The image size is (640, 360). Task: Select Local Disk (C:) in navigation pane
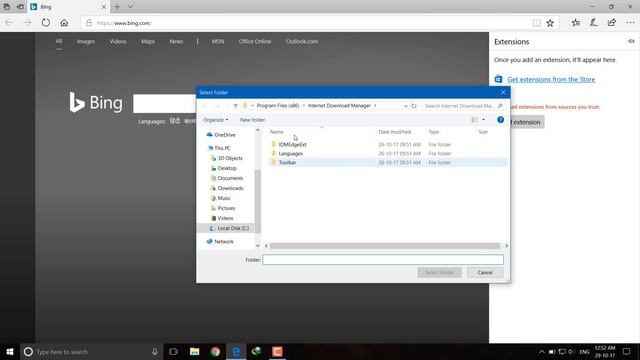[x=233, y=228]
